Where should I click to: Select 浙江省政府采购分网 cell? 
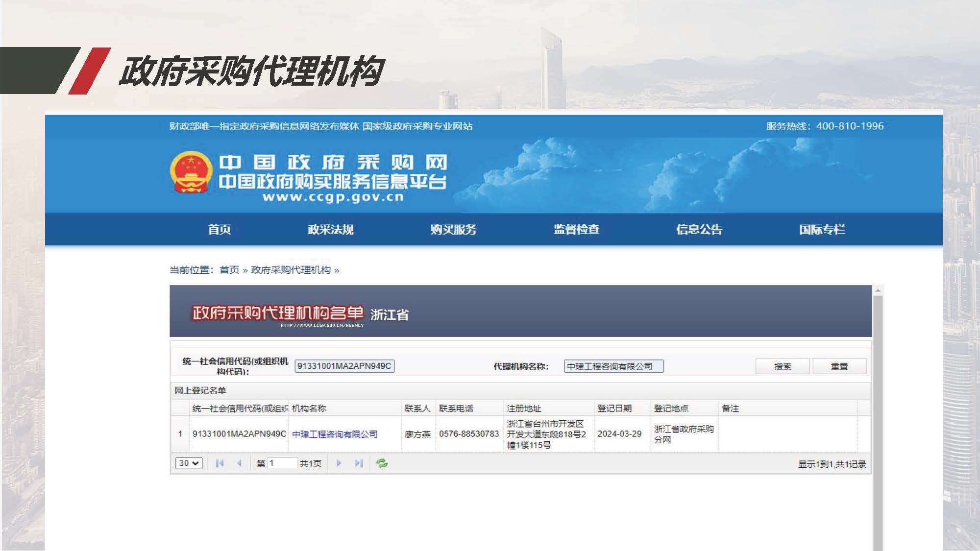click(x=684, y=434)
